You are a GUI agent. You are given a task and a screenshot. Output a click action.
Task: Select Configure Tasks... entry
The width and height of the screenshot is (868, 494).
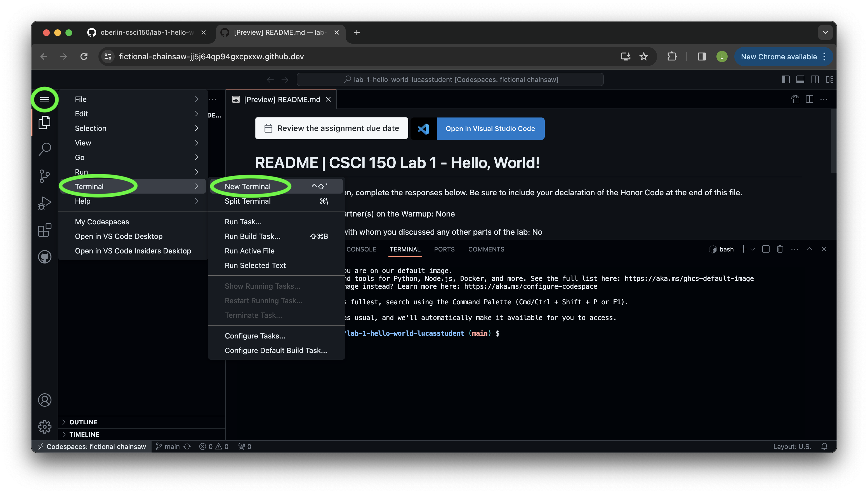pyautogui.click(x=276, y=336)
